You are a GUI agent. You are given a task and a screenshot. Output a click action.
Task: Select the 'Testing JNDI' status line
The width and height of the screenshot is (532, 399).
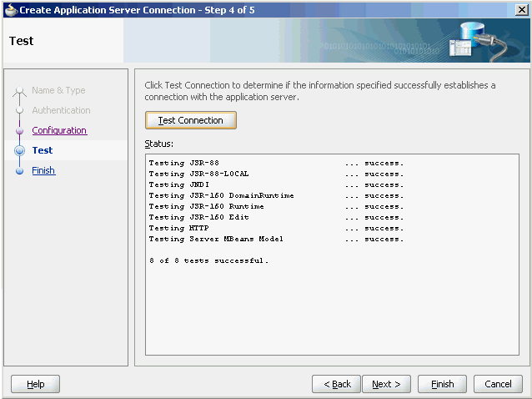tap(276, 184)
